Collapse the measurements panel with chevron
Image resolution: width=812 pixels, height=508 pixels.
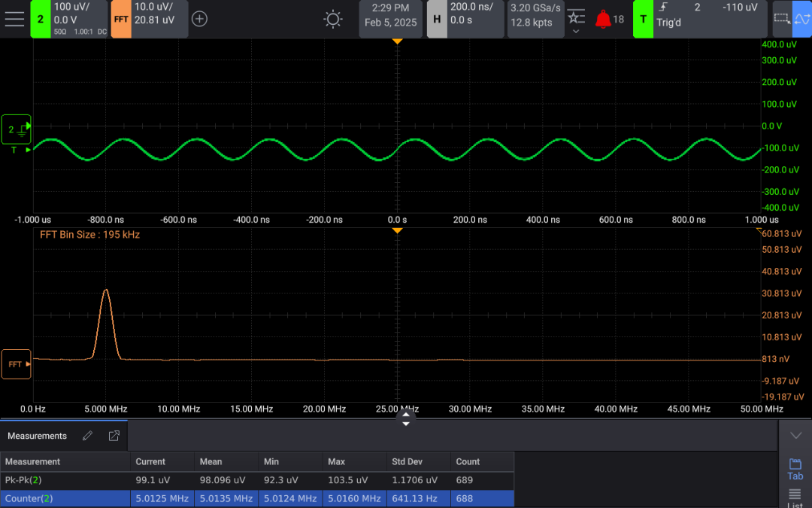coord(795,436)
